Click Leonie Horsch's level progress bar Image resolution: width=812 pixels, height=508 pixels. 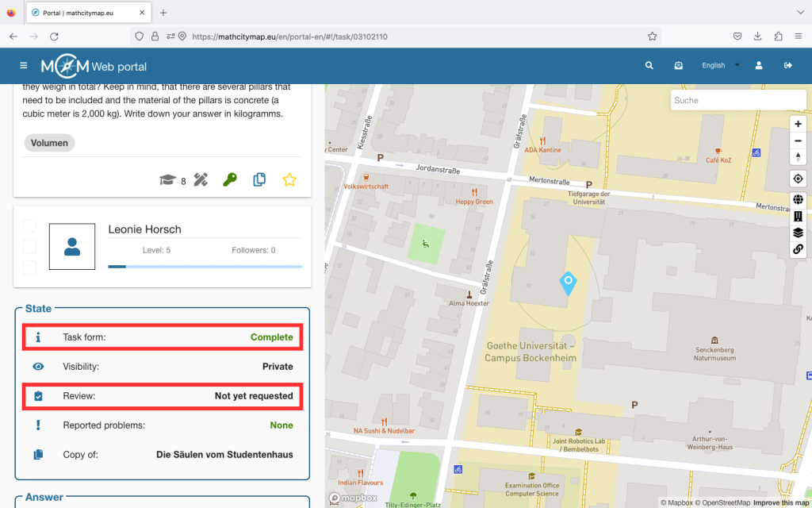[205, 267]
